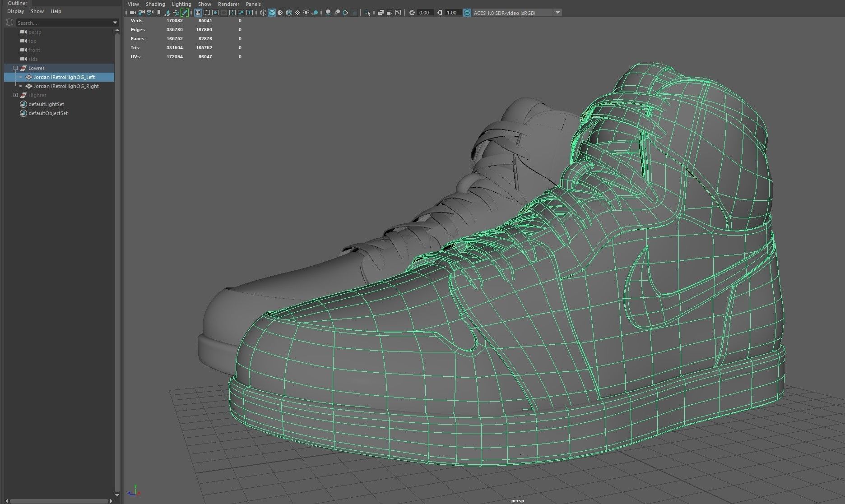Toggle the Grid display icon
Image resolution: width=845 pixels, height=504 pixels.
[x=198, y=13]
